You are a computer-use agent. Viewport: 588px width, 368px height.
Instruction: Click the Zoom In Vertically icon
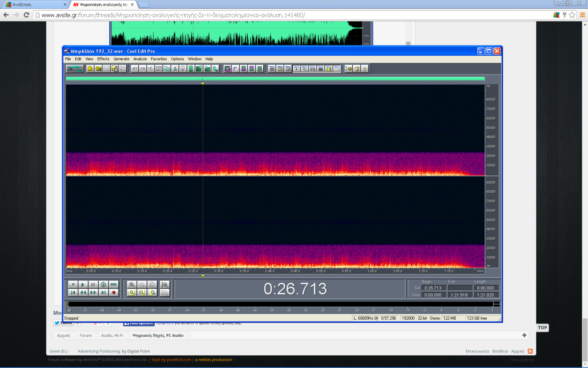(x=164, y=285)
